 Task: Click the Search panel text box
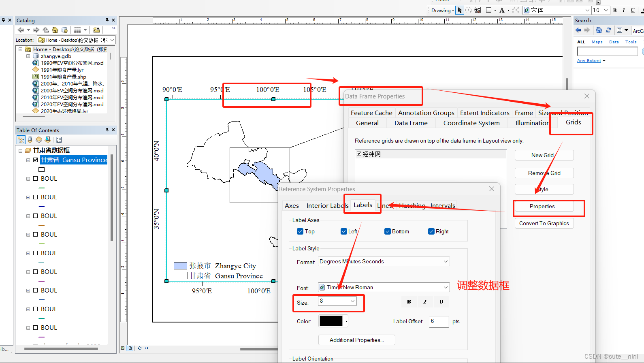pyautogui.click(x=607, y=51)
